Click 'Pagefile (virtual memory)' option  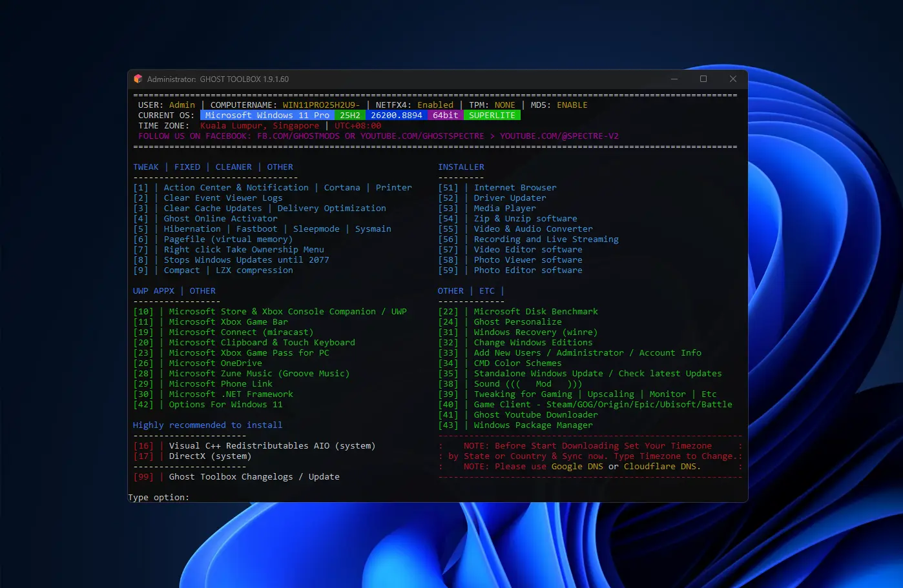[229, 239]
